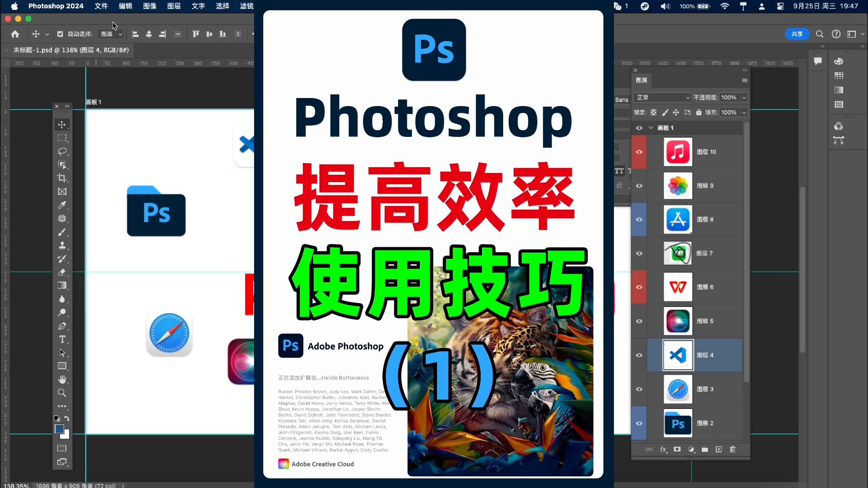
Task: Click the Home icon in options bar
Action: (15, 34)
